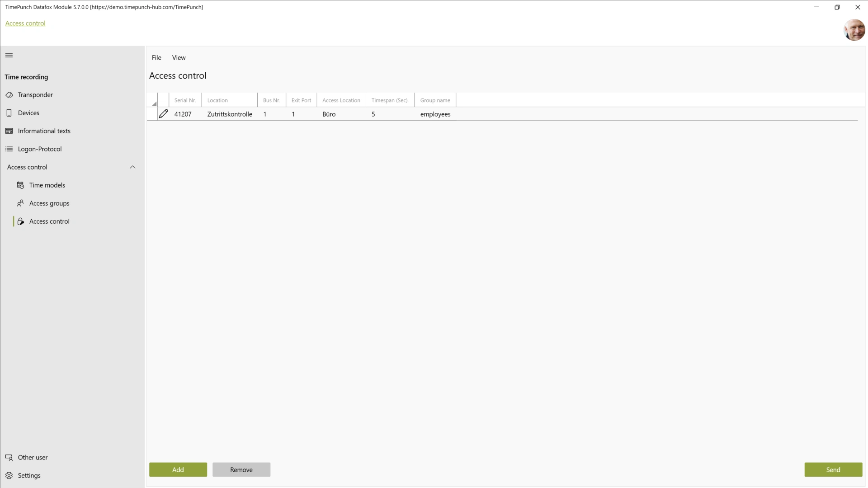
Task: Open the View menu
Action: click(x=179, y=57)
